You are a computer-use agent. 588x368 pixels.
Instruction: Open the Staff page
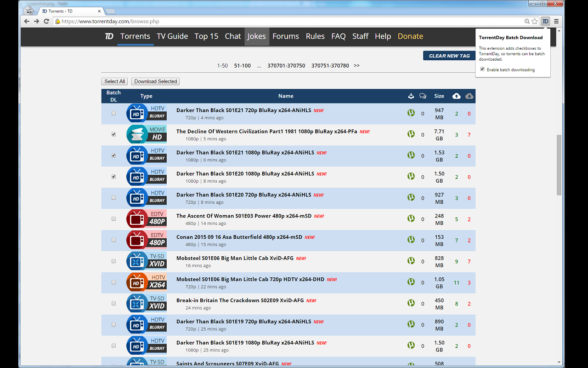click(360, 36)
